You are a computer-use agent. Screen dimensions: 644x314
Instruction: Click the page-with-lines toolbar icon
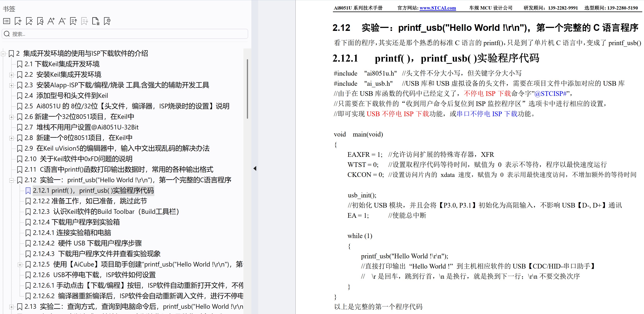pos(96,21)
